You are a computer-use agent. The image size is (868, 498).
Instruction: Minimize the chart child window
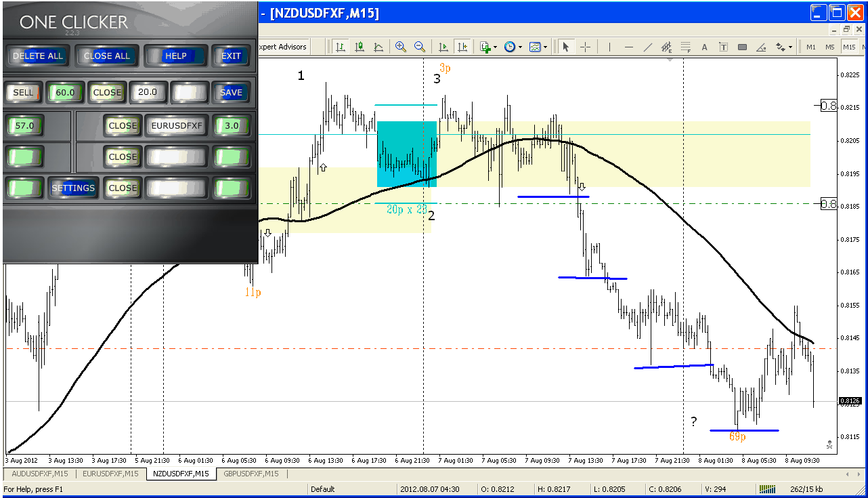(x=835, y=29)
